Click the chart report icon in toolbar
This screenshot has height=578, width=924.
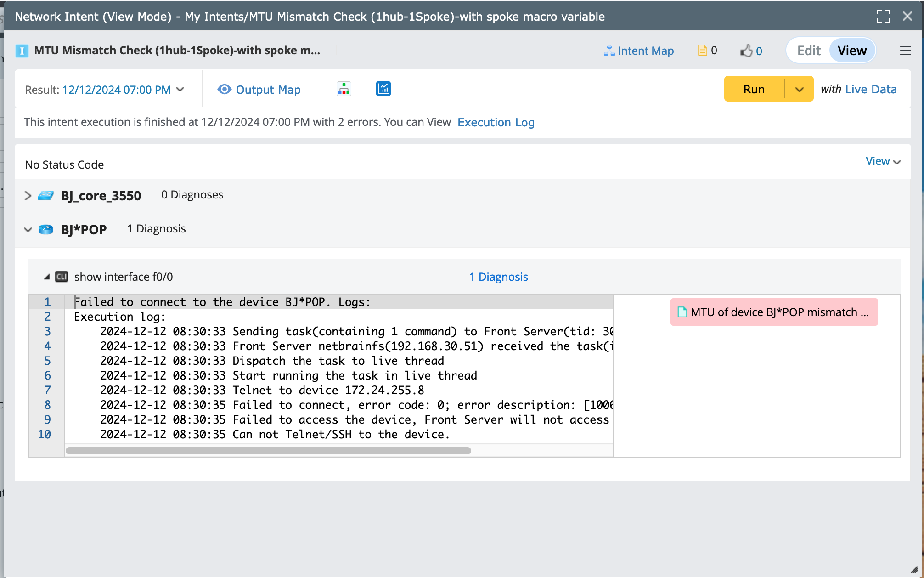(383, 89)
